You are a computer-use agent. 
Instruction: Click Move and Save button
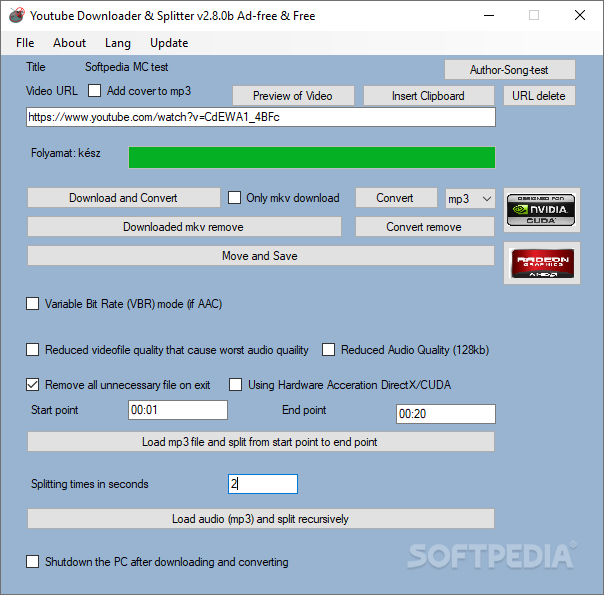260,255
